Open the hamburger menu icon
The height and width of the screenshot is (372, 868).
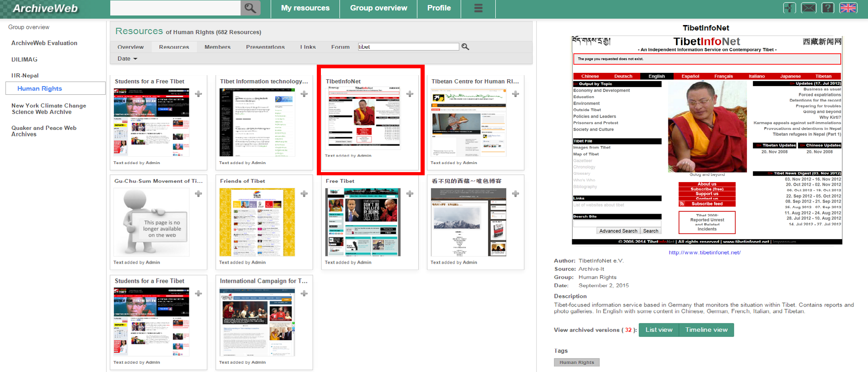click(x=478, y=8)
